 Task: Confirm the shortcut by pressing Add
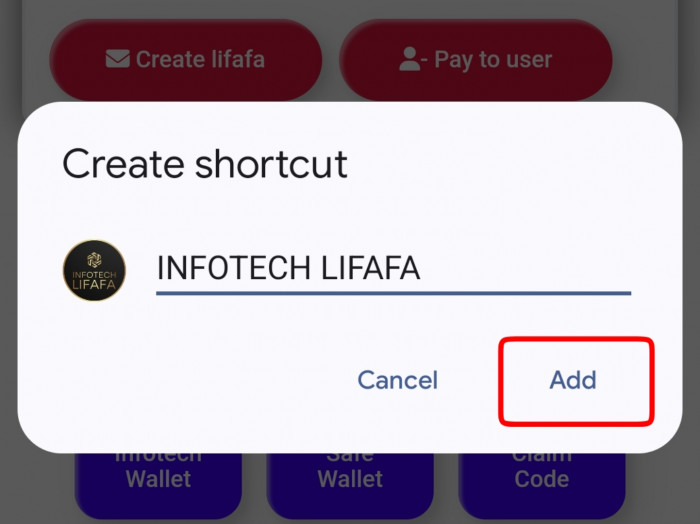coord(573,380)
